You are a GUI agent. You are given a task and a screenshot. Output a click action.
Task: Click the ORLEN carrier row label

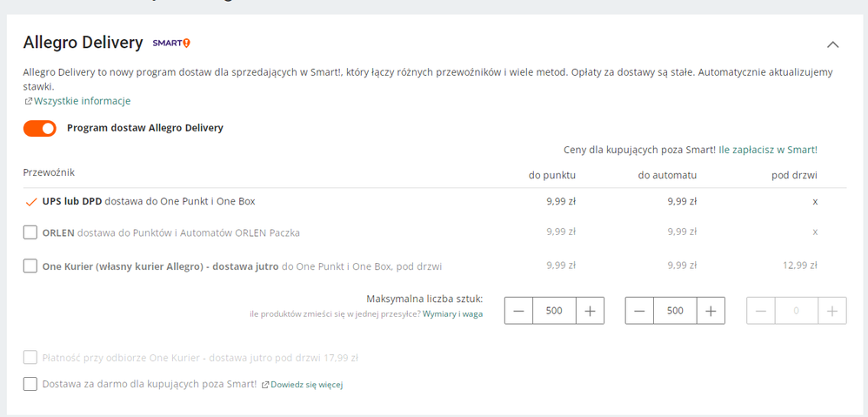(171, 232)
